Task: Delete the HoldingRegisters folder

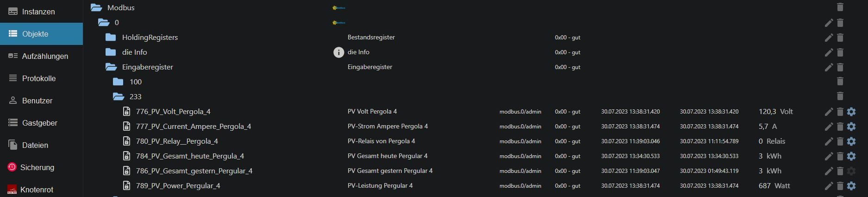Action: click(x=840, y=38)
